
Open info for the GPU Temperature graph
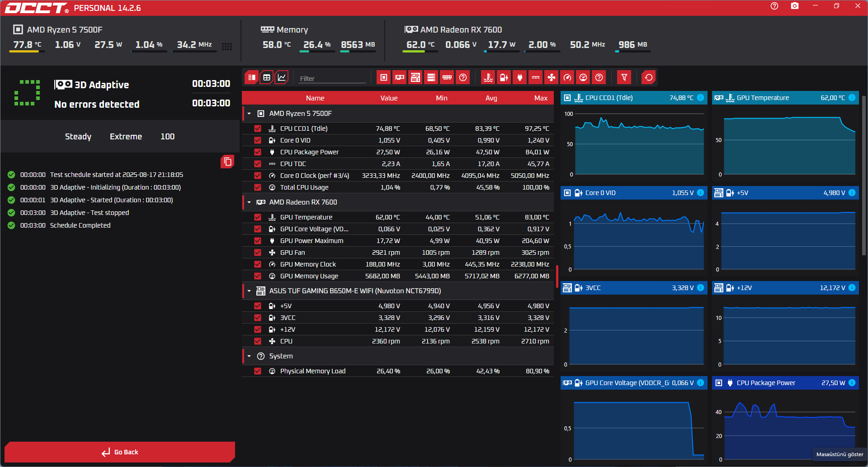[x=852, y=98]
